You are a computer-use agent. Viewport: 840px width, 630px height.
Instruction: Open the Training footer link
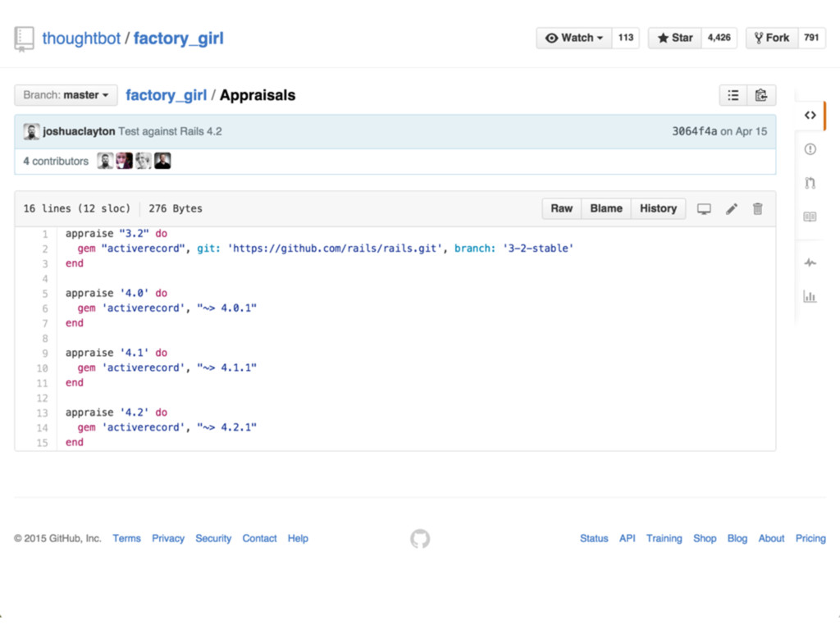coord(664,538)
